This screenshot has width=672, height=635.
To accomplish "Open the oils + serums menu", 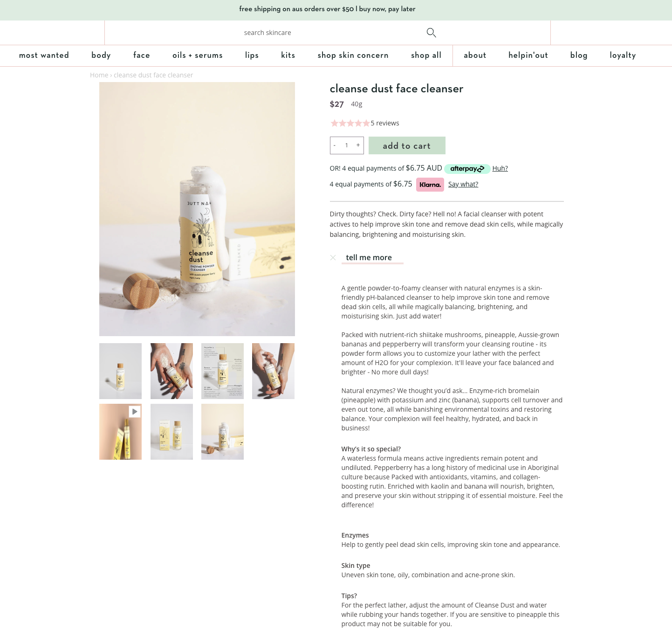I will click(x=198, y=55).
